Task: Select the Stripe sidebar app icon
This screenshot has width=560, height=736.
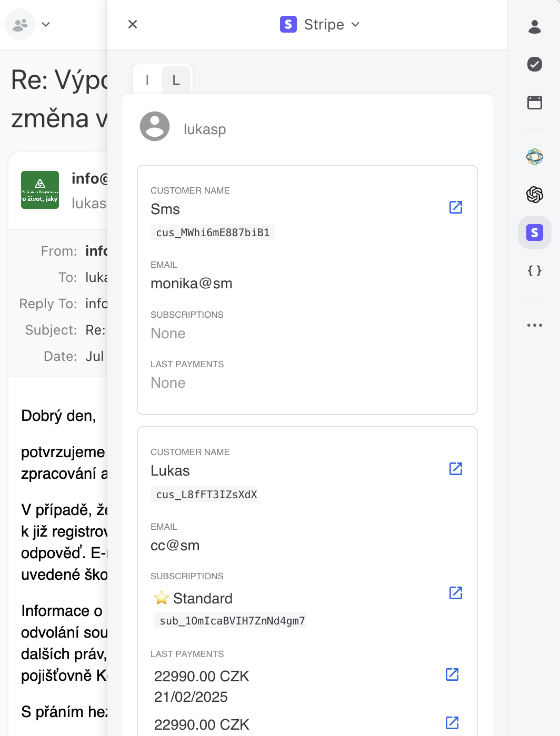Action: click(x=535, y=233)
